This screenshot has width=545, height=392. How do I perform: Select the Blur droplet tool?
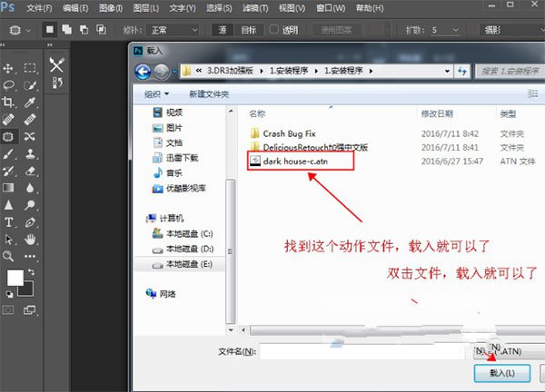(30, 188)
